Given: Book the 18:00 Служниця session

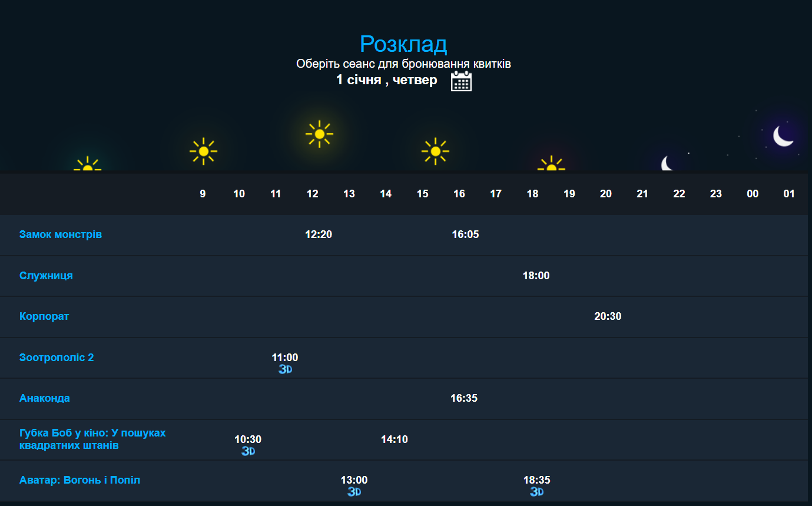Looking at the screenshot, I should [536, 276].
